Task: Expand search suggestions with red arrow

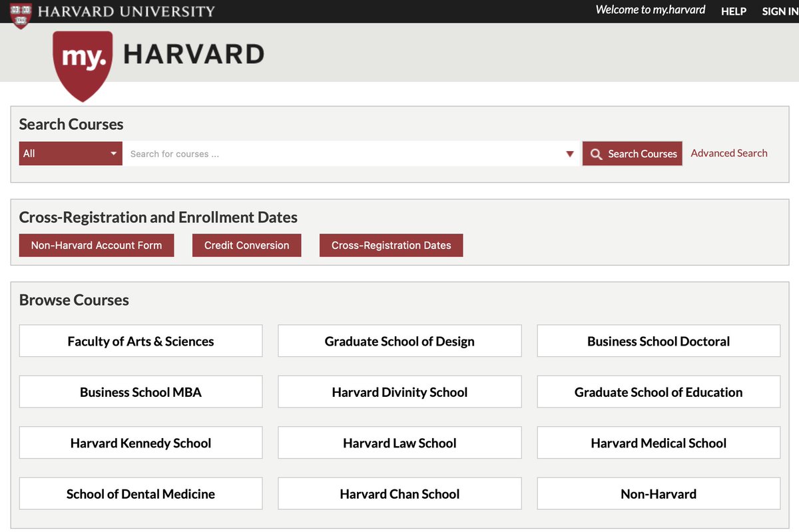Action: [x=570, y=154]
